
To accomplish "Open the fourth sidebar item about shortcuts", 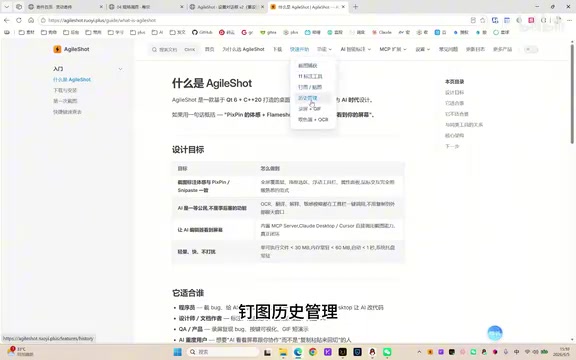I will [x=67, y=112].
